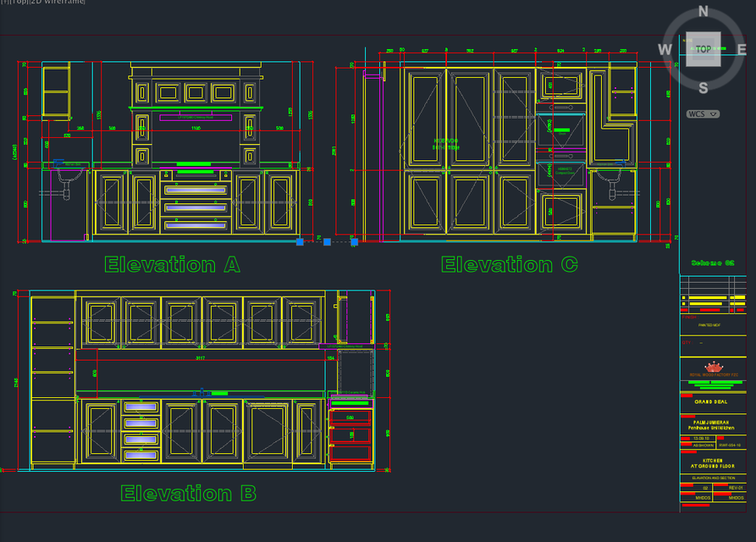Click the viewport controls [-] icon
Image resolution: width=756 pixels, height=542 pixels.
point(5,3)
